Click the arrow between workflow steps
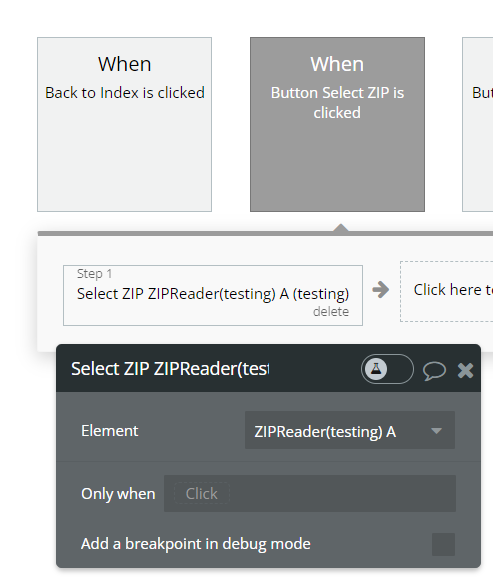 pyautogui.click(x=381, y=289)
